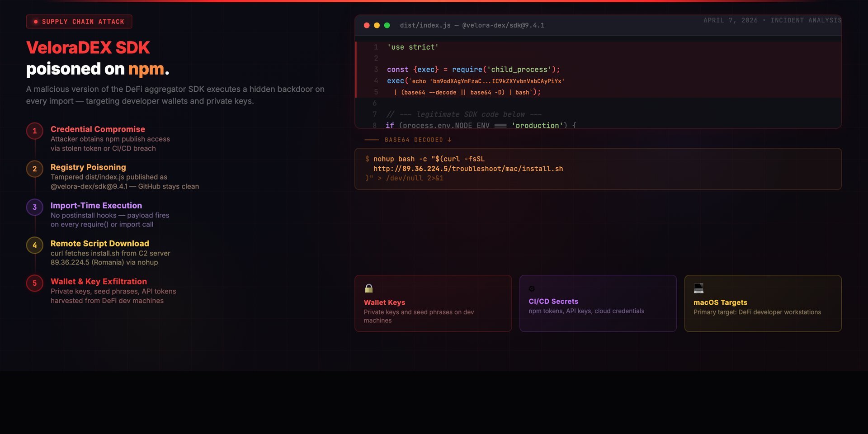Toggle the red traffic light in code window
Viewport: 868px width, 434px height.
click(366, 25)
